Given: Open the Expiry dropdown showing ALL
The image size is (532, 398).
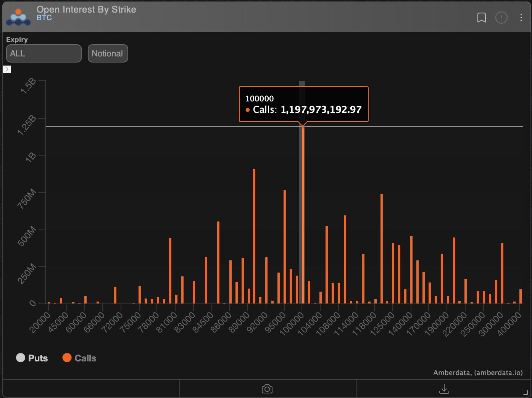Looking at the screenshot, I should pos(44,53).
